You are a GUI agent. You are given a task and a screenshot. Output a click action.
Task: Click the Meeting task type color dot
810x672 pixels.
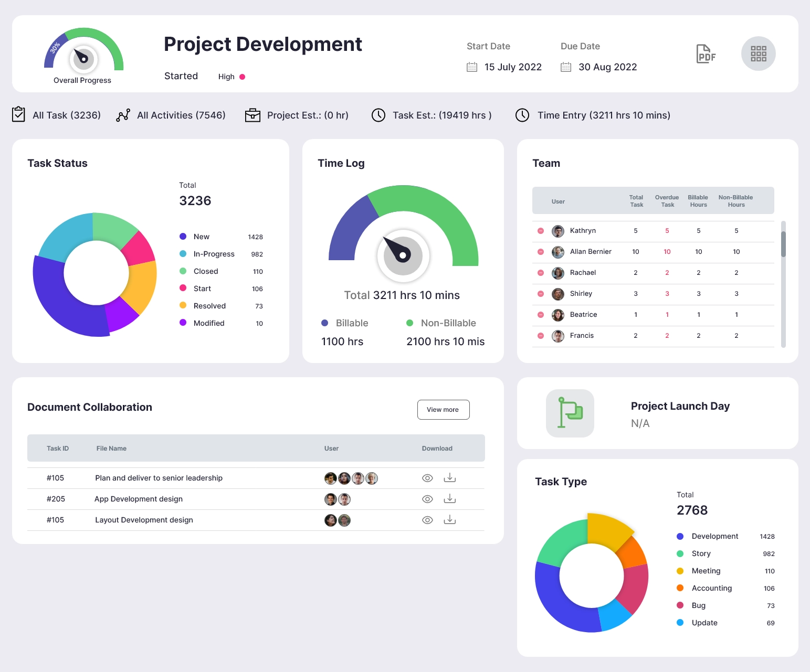coord(680,571)
